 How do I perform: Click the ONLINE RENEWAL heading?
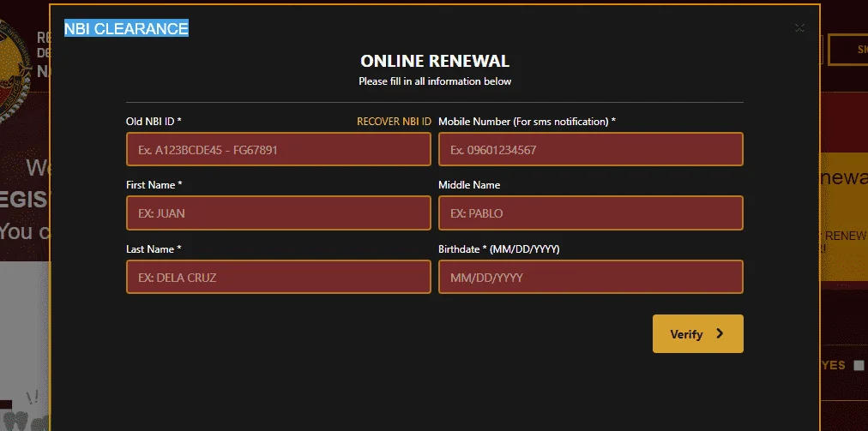(435, 61)
